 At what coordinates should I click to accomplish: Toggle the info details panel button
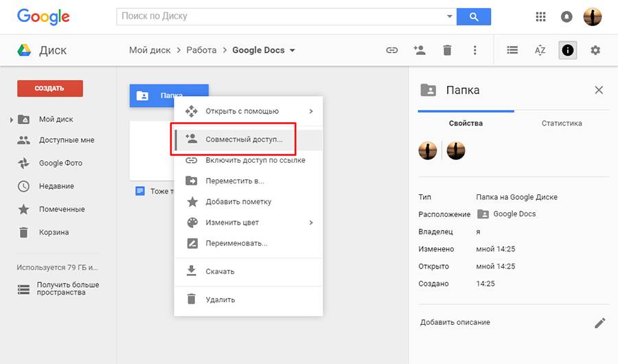coord(568,50)
